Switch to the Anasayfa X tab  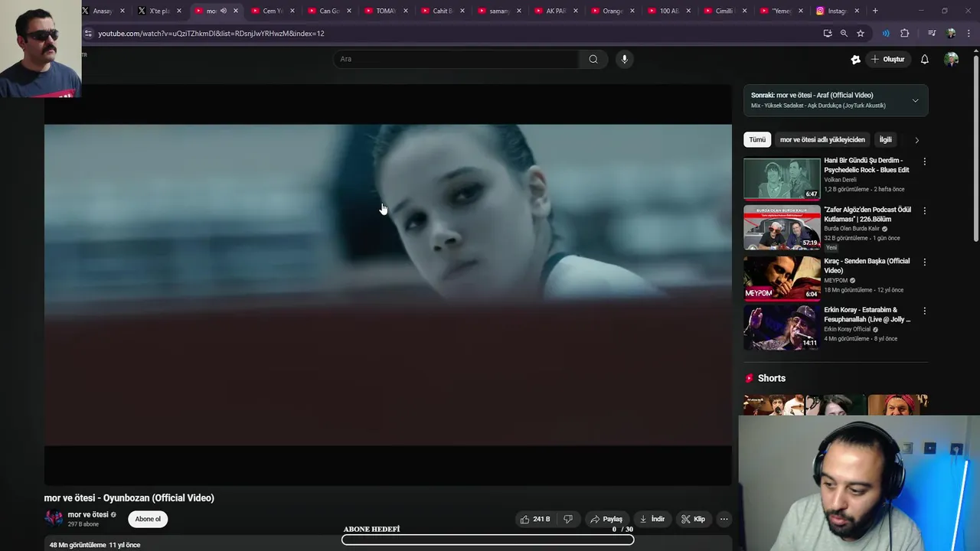(103, 11)
